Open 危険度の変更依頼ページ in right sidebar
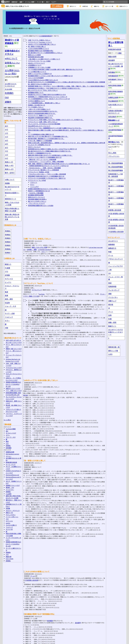The image size is (129, 644). (x=115, y=112)
